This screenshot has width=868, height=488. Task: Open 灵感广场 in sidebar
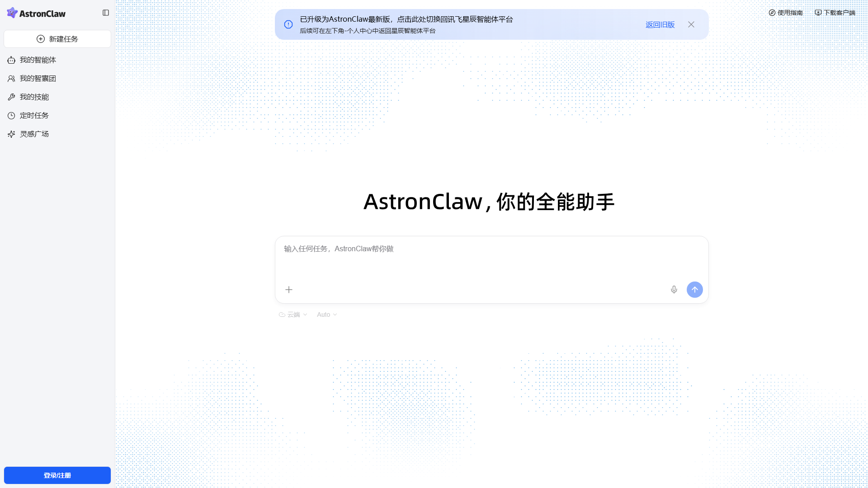click(57, 134)
